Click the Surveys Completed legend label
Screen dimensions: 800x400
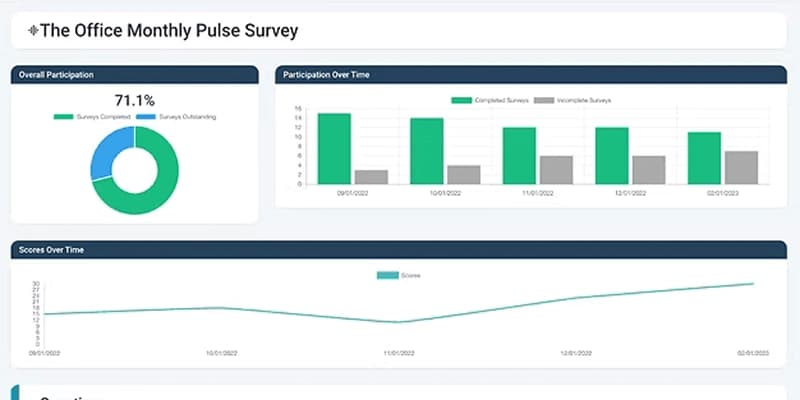[x=104, y=117]
